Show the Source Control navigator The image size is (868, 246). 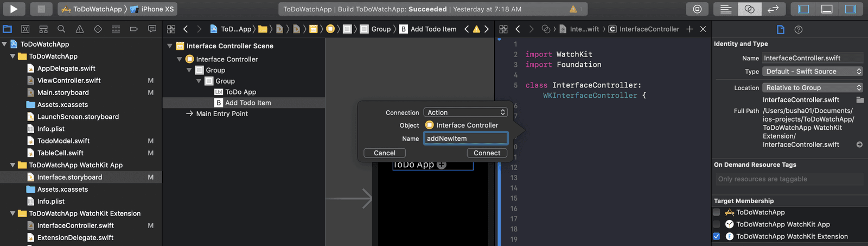[25, 29]
